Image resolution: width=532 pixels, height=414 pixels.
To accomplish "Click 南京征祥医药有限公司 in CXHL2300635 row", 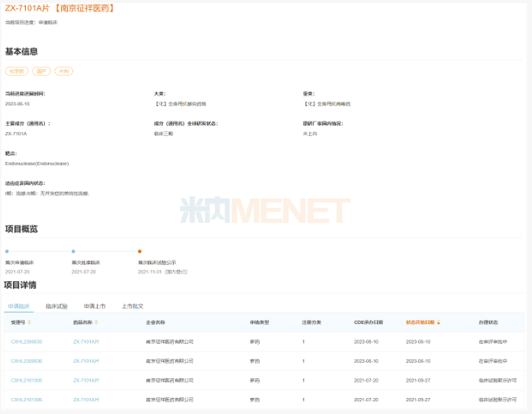I will click(x=169, y=341).
